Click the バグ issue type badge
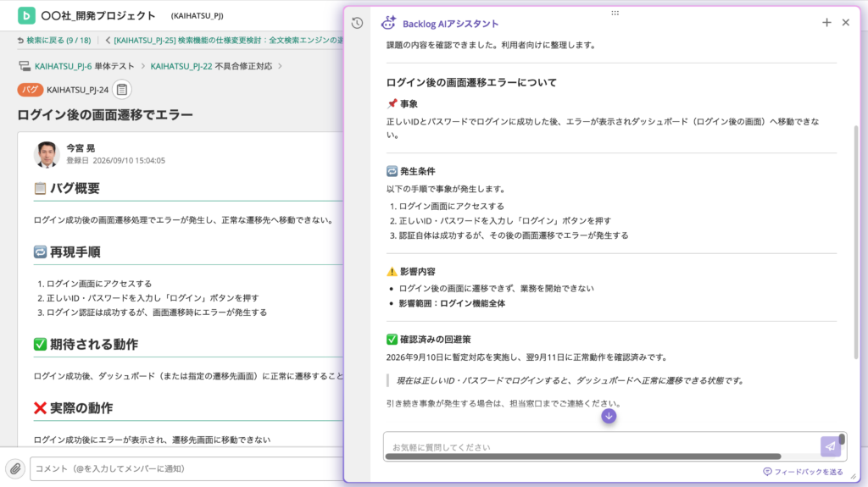 coord(30,90)
